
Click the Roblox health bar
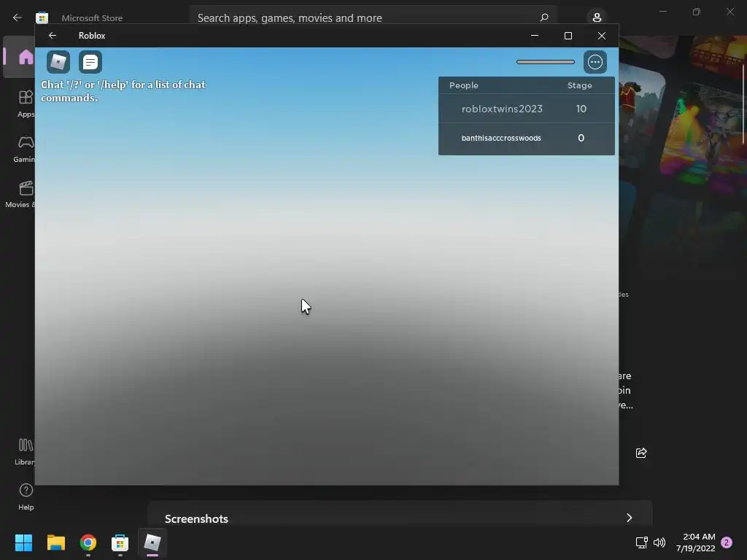point(546,62)
